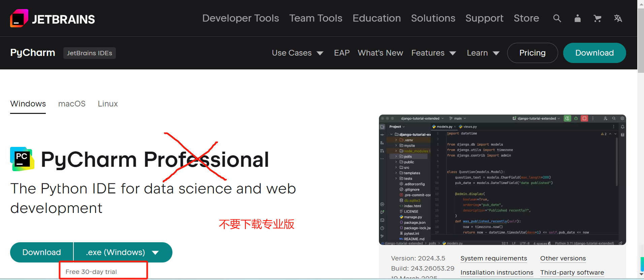Viewport: 644px width, 280px height.
Task: Open Solutions menu
Action: (x=433, y=18)
